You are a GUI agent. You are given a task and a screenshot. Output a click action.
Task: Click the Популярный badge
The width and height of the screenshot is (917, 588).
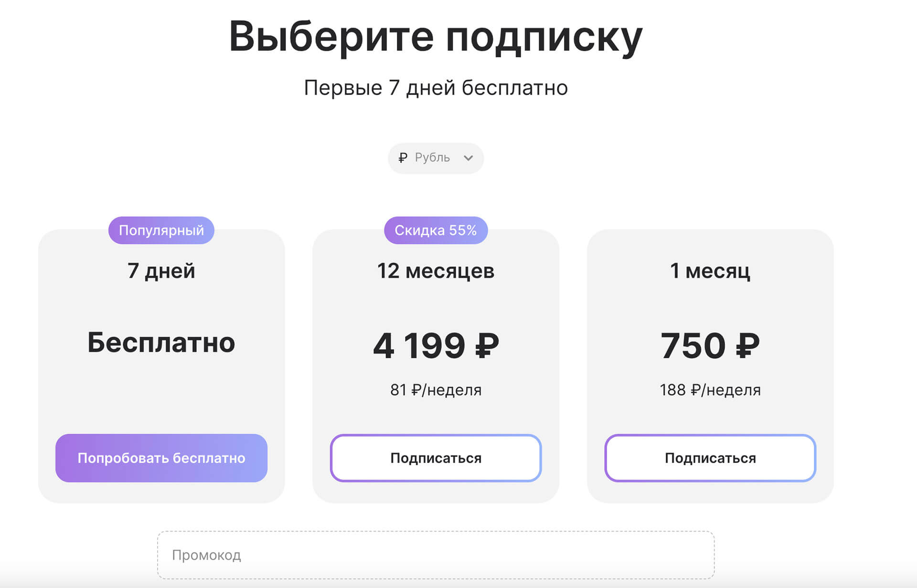pyautogui.click(x=161, y=230)
